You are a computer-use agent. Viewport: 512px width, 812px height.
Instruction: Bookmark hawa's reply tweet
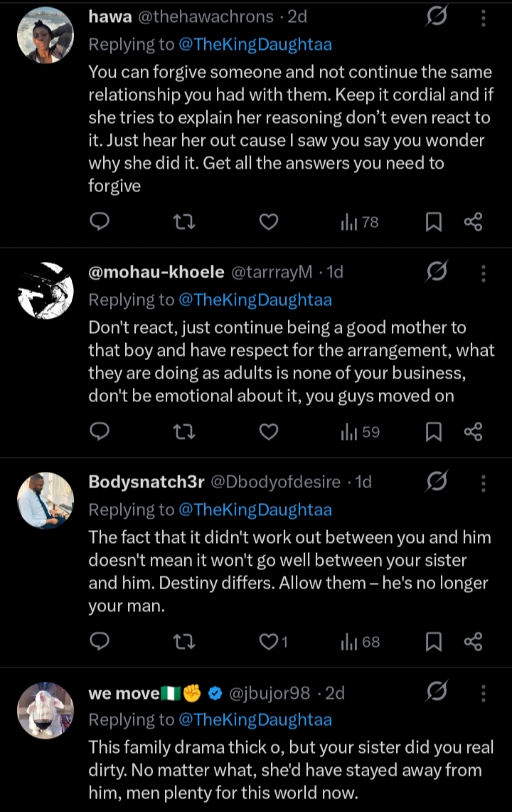433,223
